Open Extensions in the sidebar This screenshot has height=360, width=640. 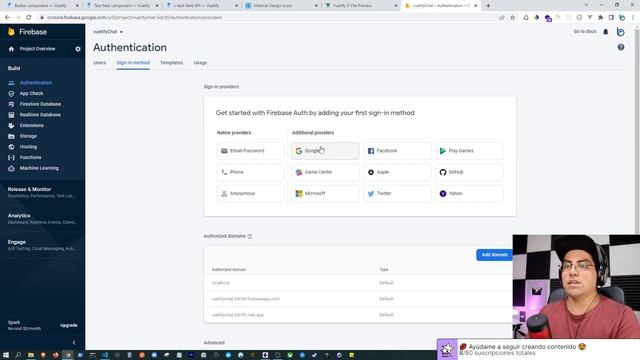31,125
